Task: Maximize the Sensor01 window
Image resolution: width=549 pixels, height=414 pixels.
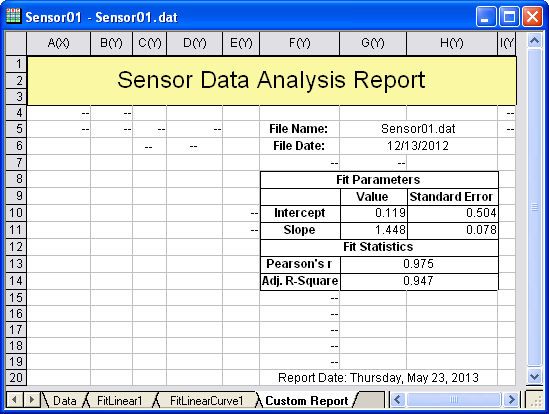Action: [509, 16]
